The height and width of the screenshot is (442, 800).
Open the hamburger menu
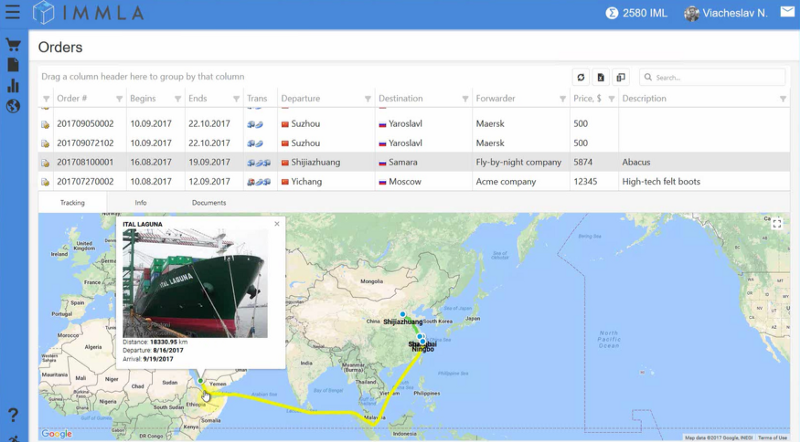coord(13,12)
